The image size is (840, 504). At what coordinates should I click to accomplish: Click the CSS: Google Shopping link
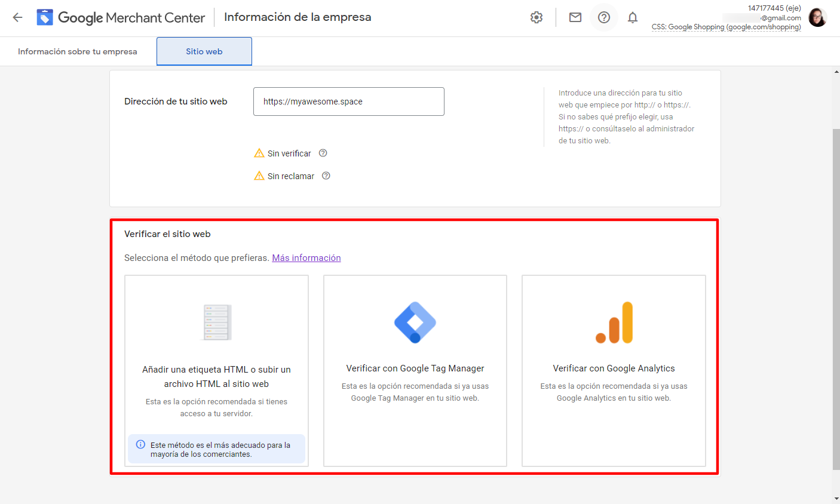coord(726,27)
